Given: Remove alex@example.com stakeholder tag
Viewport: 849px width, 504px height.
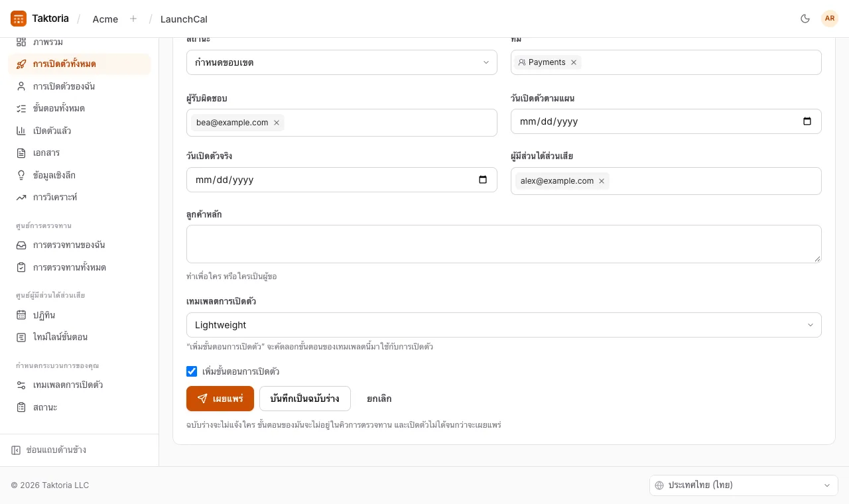Looking at the screenshot, I should point(602,181).
